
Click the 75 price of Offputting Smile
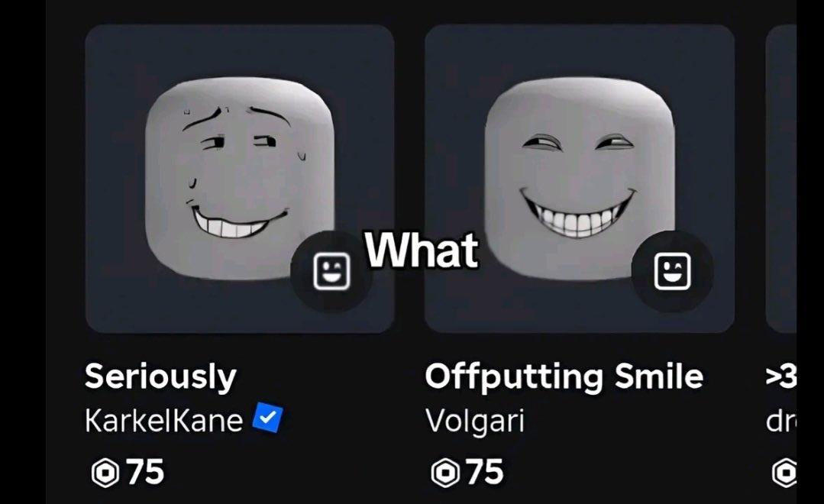pos(485,472)
